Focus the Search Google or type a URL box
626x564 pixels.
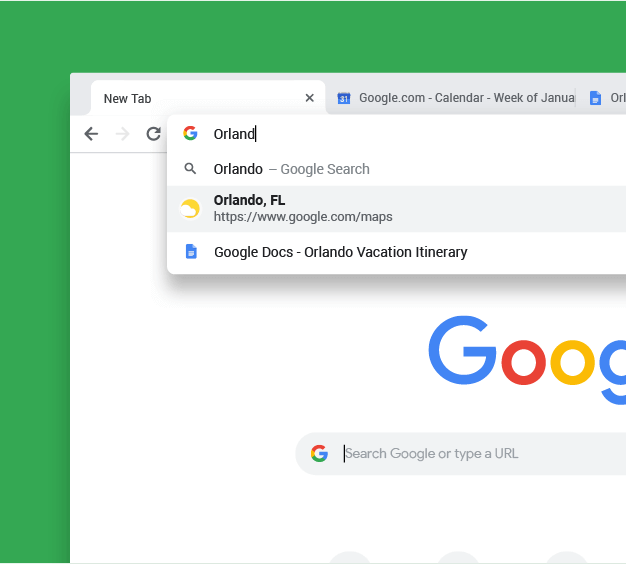tap(461, 453)
